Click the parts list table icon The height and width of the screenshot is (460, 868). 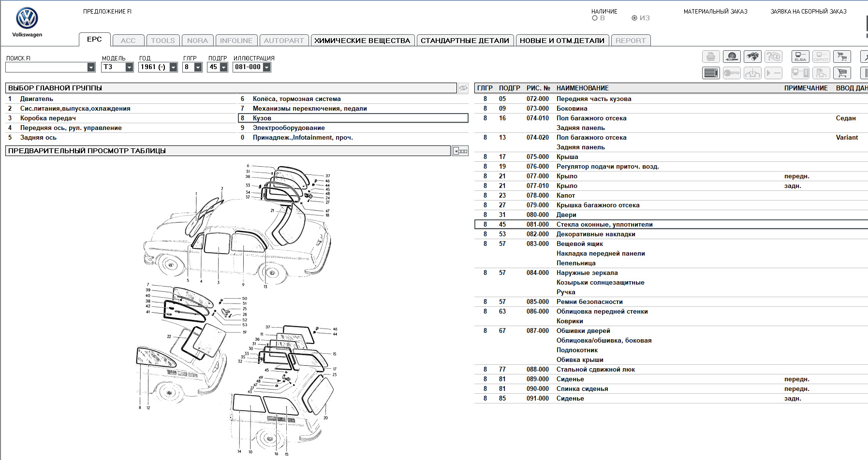pos(711,73)
